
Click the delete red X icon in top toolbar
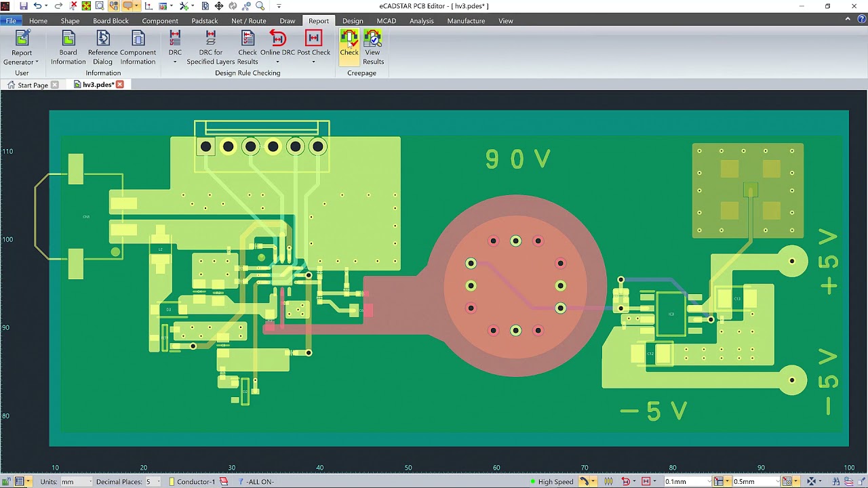point(73,6)
